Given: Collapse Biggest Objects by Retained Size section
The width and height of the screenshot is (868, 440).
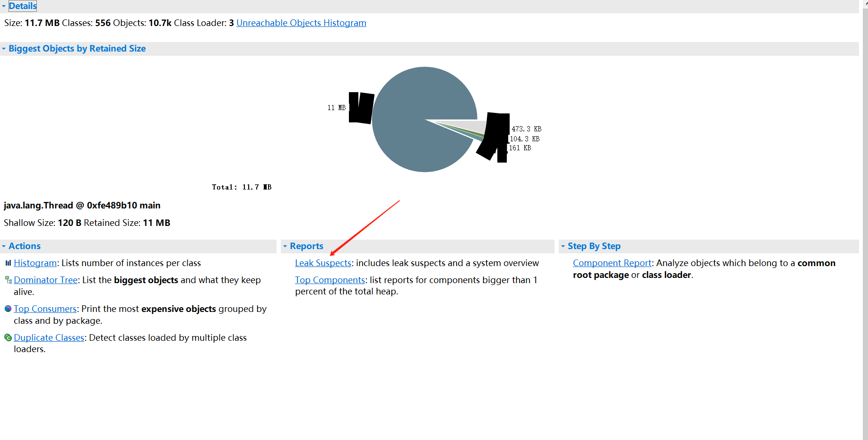Looking at the screenshot, I should (x=4, y=49).
